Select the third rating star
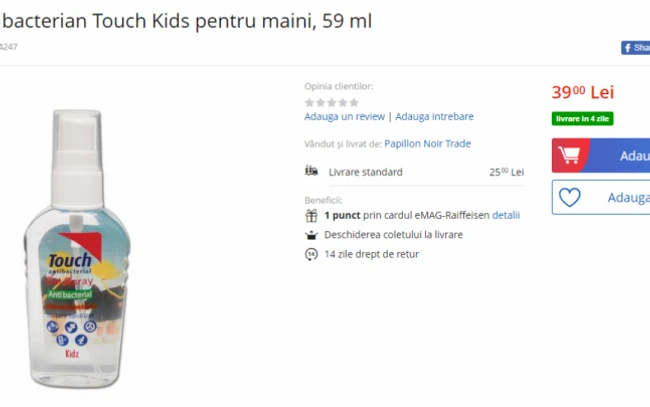The height and width of the screenshot is (407, 650). coord(332,102)
